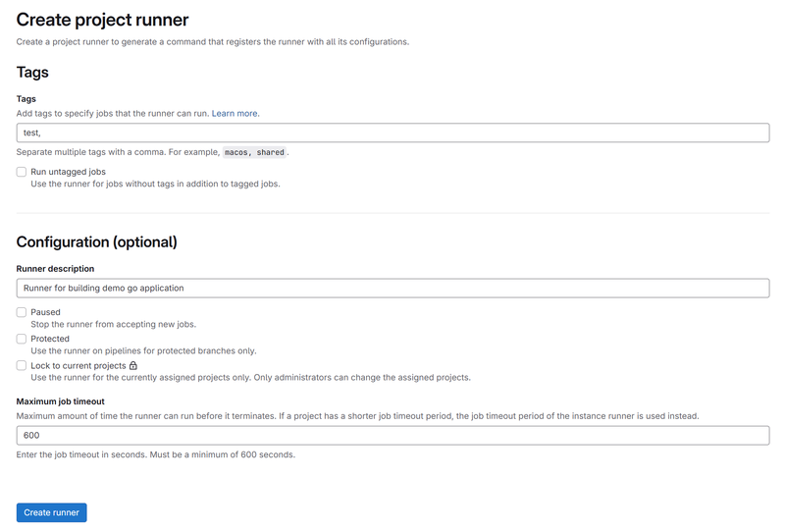Viewport: 785px width, 532px height.
Task: Click the 'Lock to current projects' label text
Action: [78, 365]
